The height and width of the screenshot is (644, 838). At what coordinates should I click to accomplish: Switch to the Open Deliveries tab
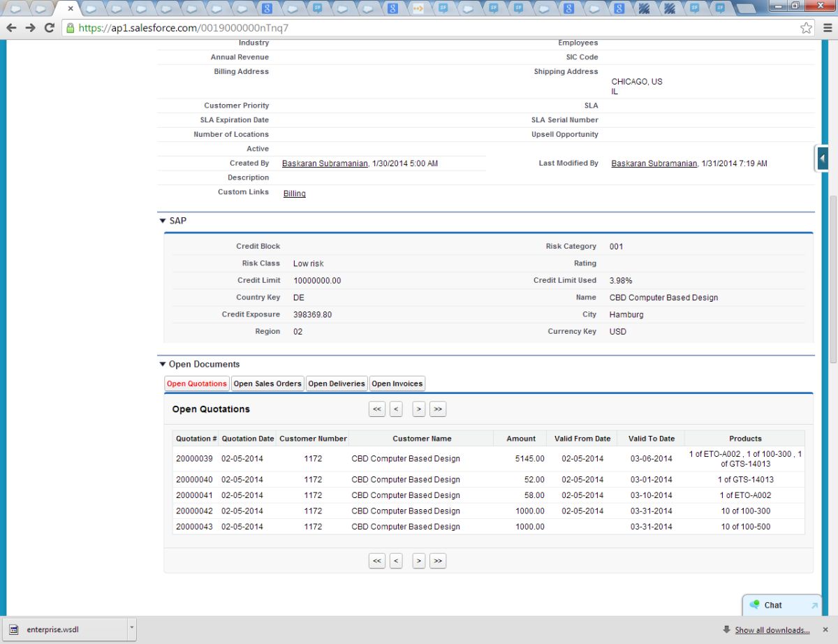pos(337,383)
